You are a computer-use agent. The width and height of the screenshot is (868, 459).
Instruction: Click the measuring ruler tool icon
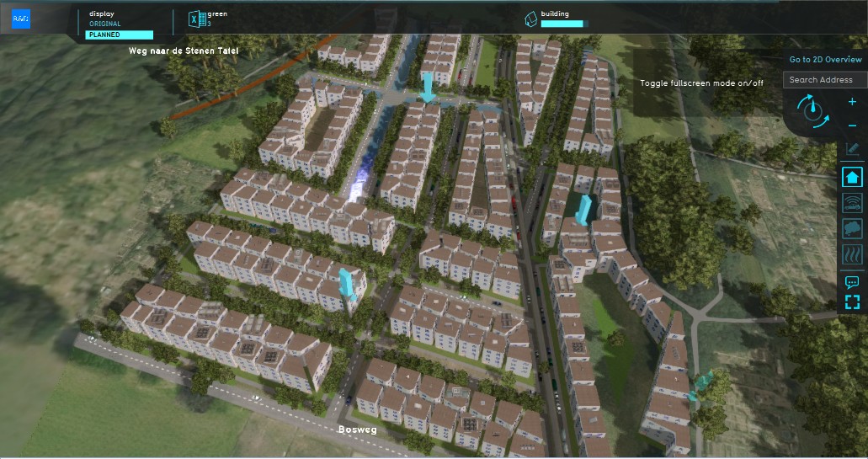[852, 149]
